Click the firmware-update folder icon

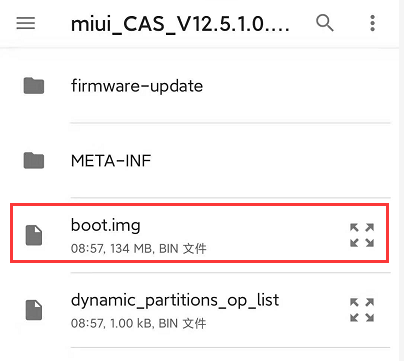[x=34, y=86]
